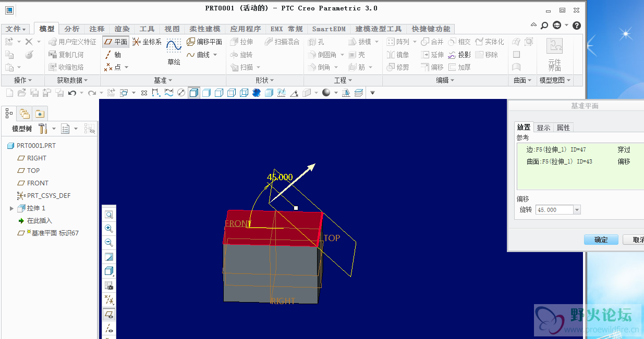Select the 坐标系 coordinate system tool
The width and height of the screenshot is (644, 339).
click(147, 42)
